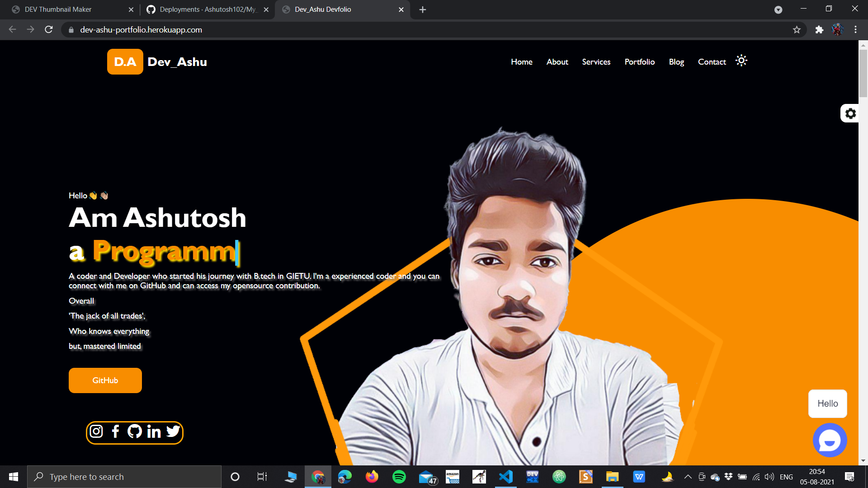Open the blue chat bubble widget
Image resolution: width=868 pixels, height=488 pixels.
tap(830, 440)
